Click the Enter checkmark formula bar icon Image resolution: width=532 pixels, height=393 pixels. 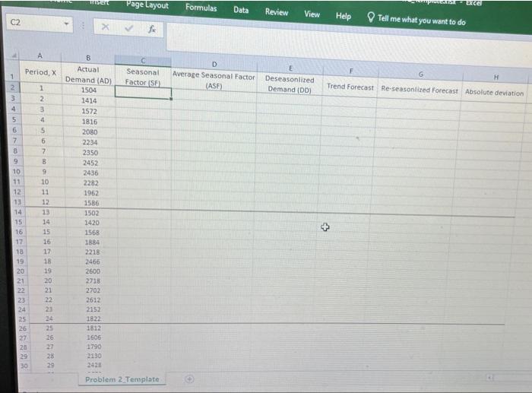(x=128, y=28)
